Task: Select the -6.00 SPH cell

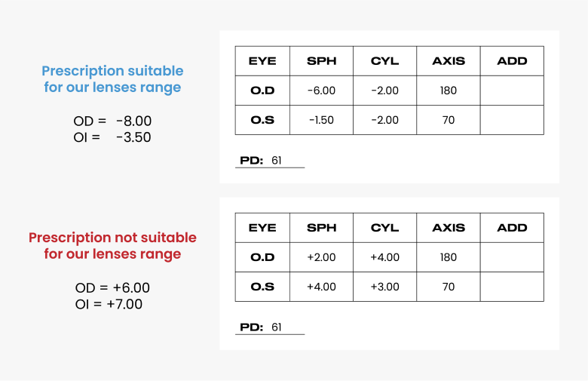Action: 321,91
